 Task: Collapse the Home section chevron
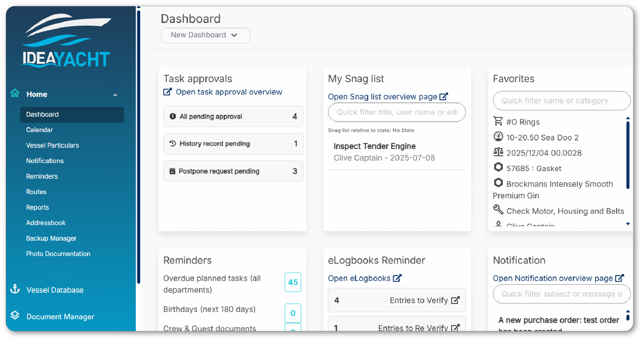click(115, 95)
